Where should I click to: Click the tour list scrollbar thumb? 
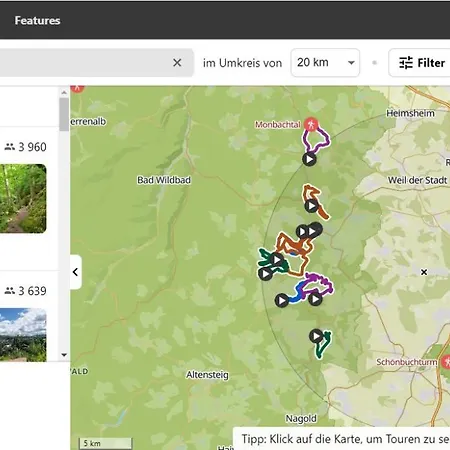(64, 114)
